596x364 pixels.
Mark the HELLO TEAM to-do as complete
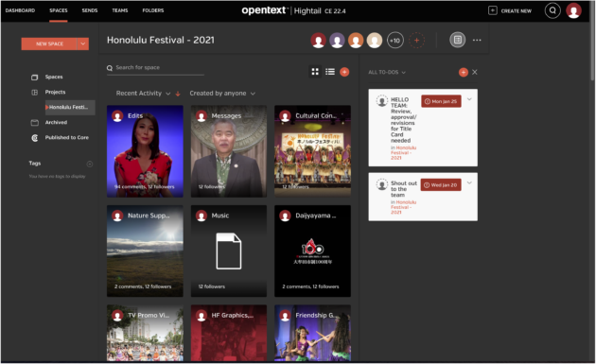(x=381, y=101)
